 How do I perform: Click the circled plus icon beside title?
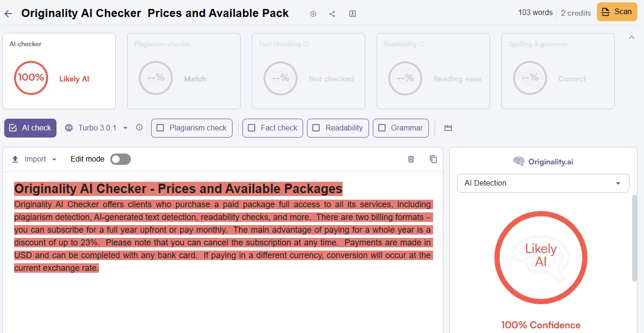313,14
